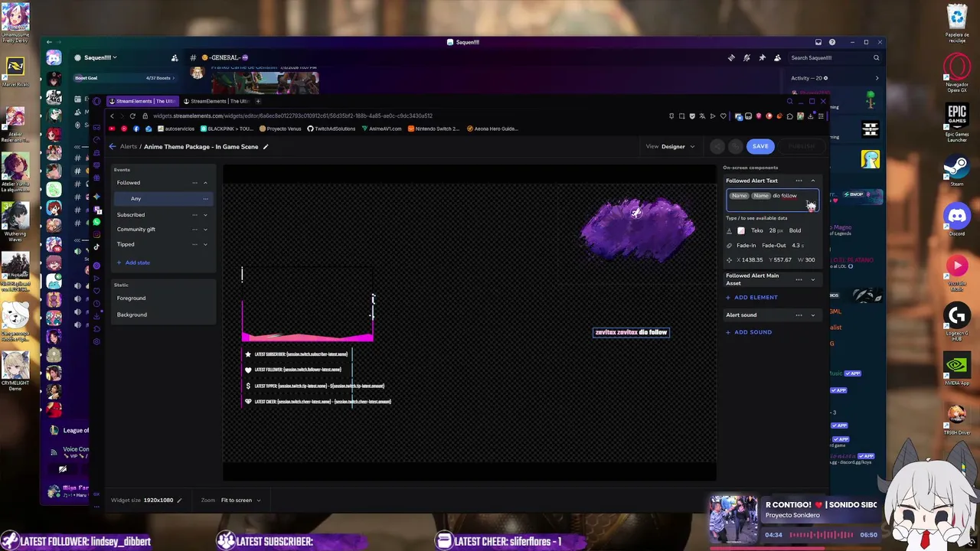Screen dimensions: 980x551
Task: Click the animation duration 4.3 s field
Action: [x=797, y=246]
